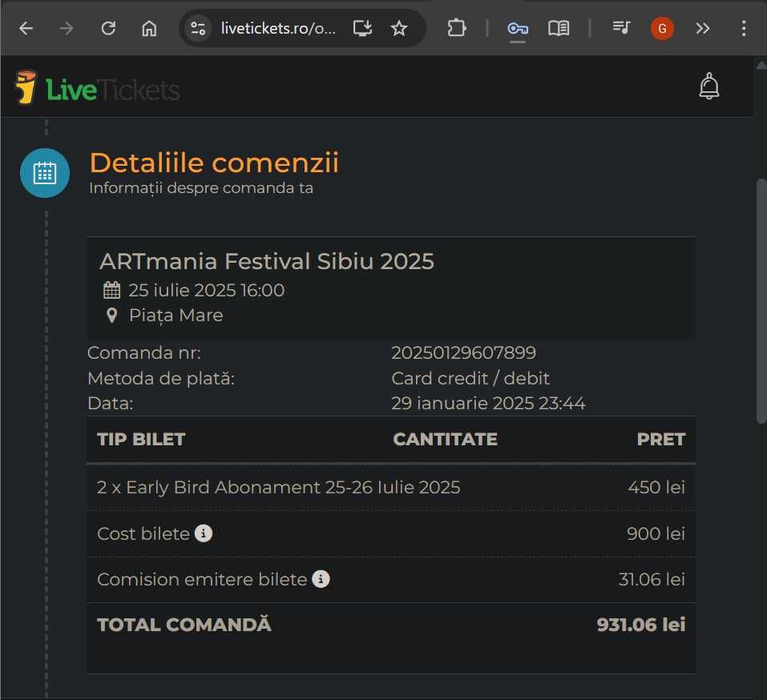Open the browser home page
Screen dimensions: 767x700
coord(149,28)
